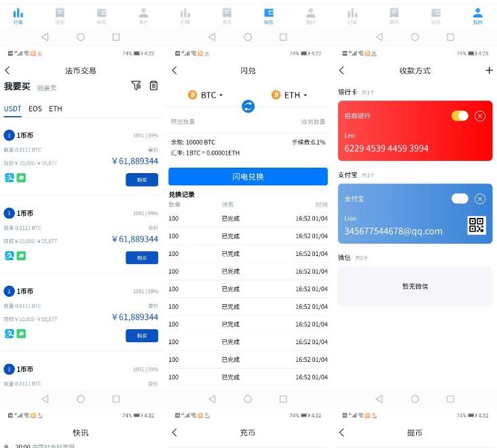Delete the 支付宝 account using its X icon
Screen dimensions: 497x448
pos(480,199)
